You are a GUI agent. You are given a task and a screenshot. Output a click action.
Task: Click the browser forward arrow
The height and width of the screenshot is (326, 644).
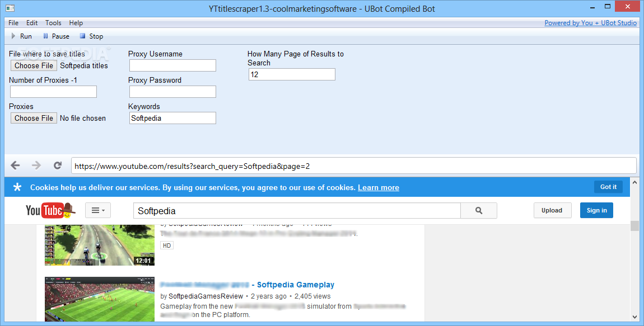(x=36, y=166)
